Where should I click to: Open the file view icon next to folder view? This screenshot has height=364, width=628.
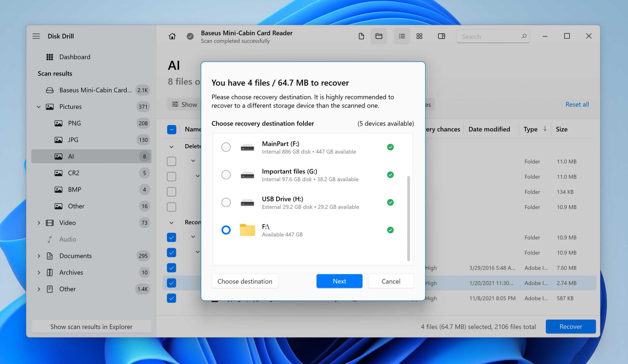tap(361, 36)
